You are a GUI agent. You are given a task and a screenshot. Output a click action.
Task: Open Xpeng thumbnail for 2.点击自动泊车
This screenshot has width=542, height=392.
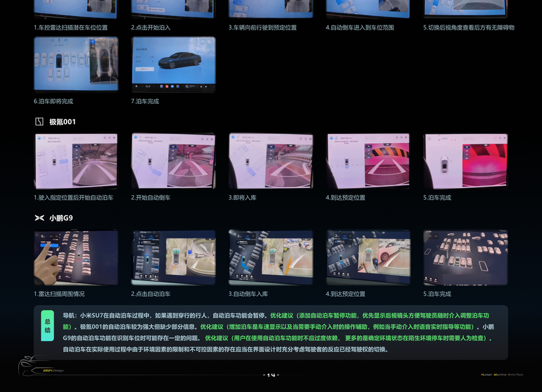click(173, 257)
